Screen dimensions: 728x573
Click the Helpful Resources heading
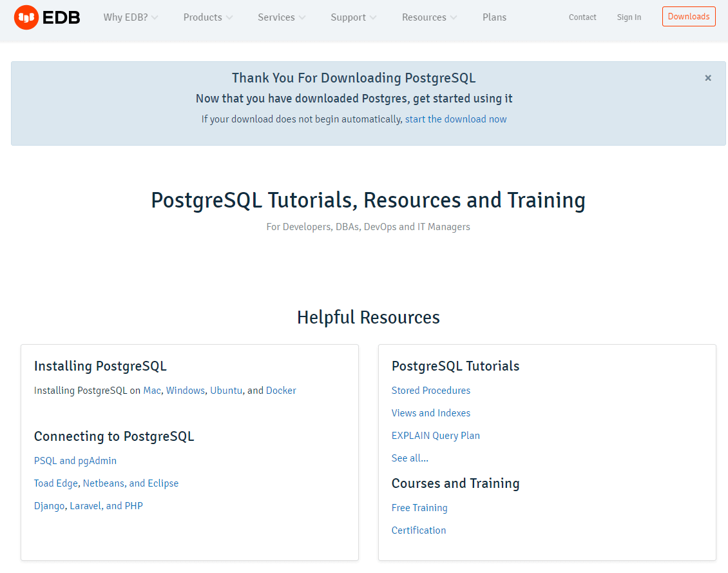coord(368,318)
